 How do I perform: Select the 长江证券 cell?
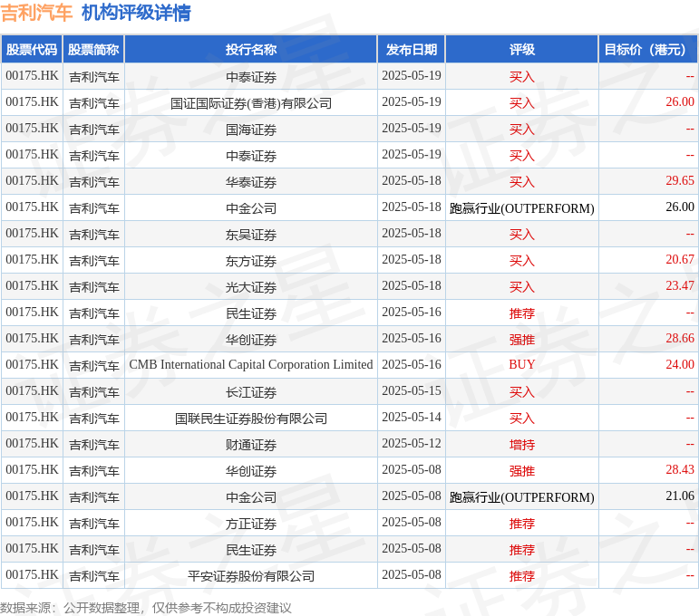[x=251, y=392]
